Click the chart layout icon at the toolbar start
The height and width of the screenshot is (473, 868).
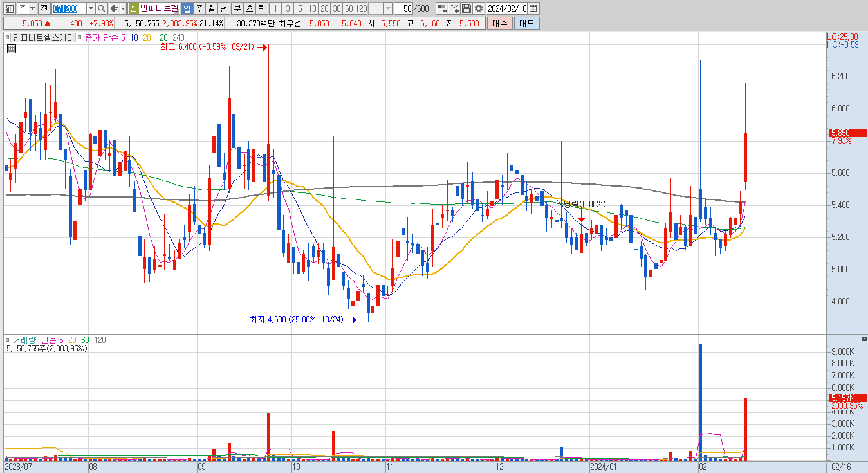[10, 8]
